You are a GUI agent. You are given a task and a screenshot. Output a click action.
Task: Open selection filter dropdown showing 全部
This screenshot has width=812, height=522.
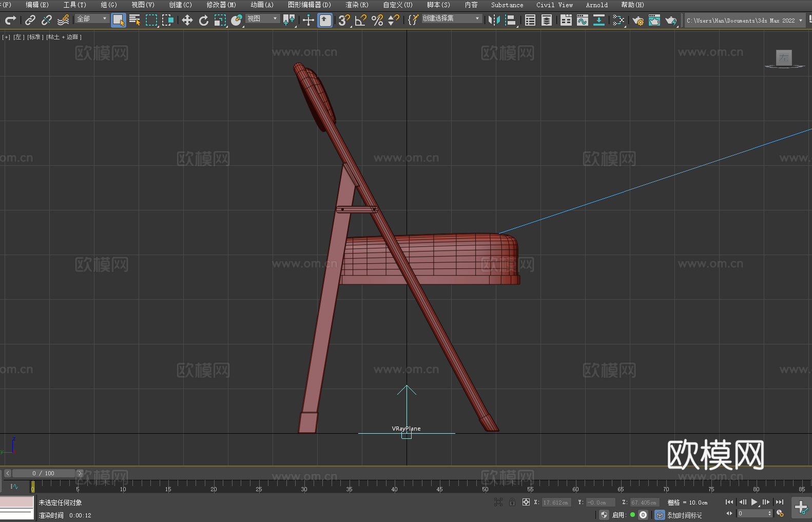(92, 18)
